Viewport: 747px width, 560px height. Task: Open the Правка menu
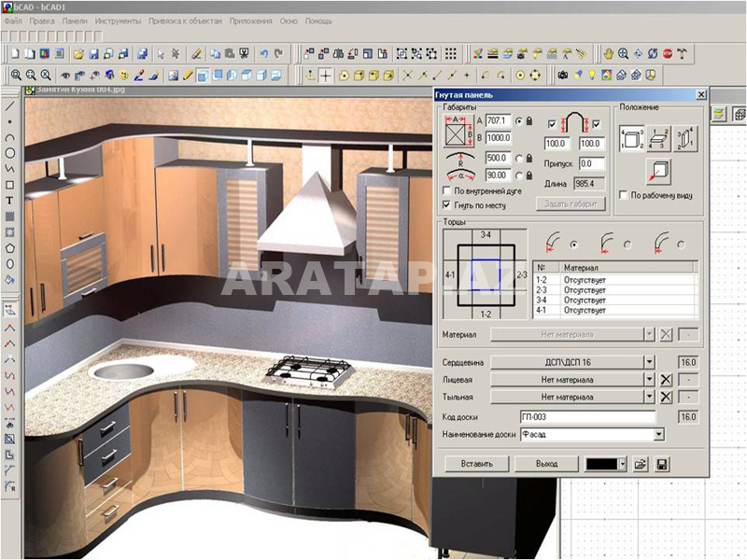(x=42, y=21)
